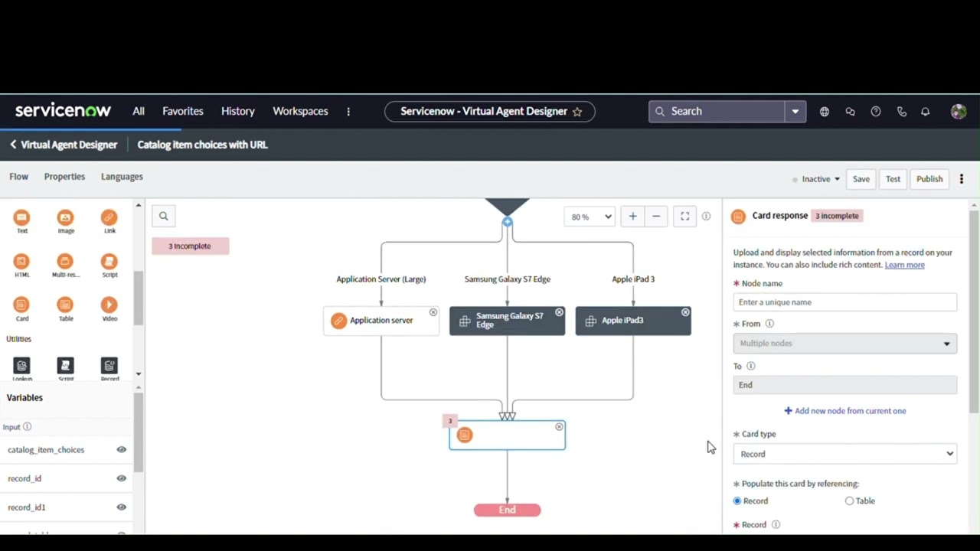Expand the search options dropdown arrow
The width and height of the screenshot is (980, 551).
click(795, 112)
